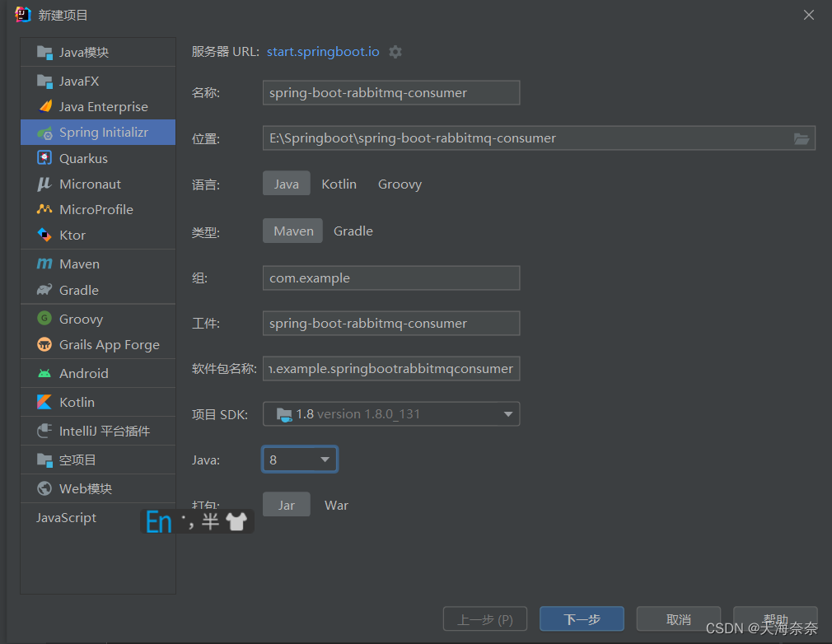This screenshot has height=644, width=832.
Task: Click the Groovy green G icon
Action: [x=44, y=318]
